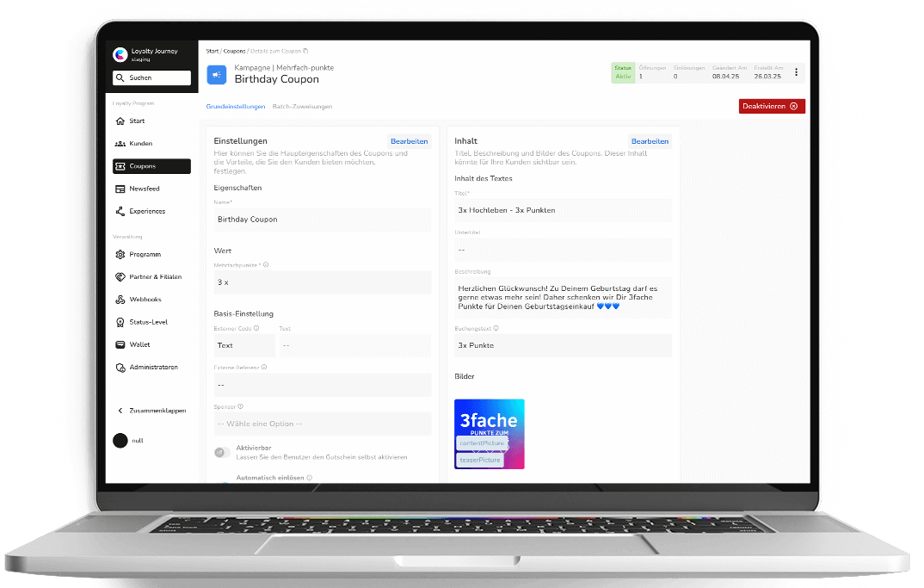
Task: Click the Externe Referenz field
Action: coord(323,385)
